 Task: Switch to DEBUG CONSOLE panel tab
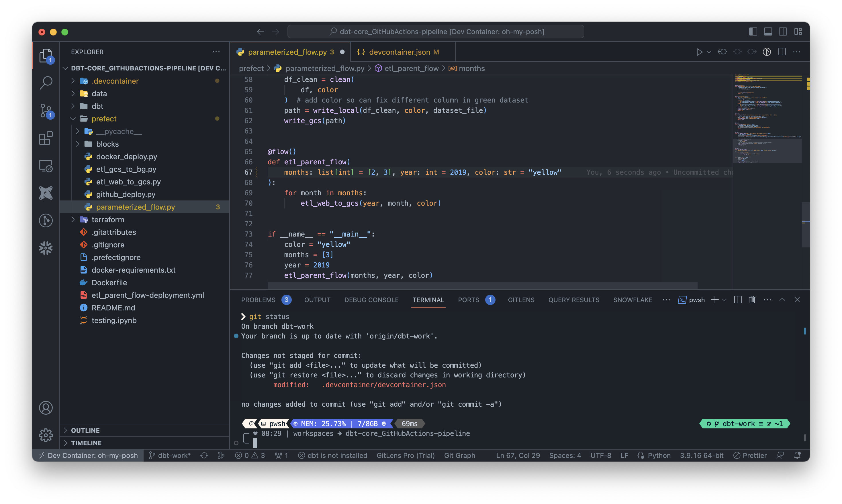pos(371,300)
